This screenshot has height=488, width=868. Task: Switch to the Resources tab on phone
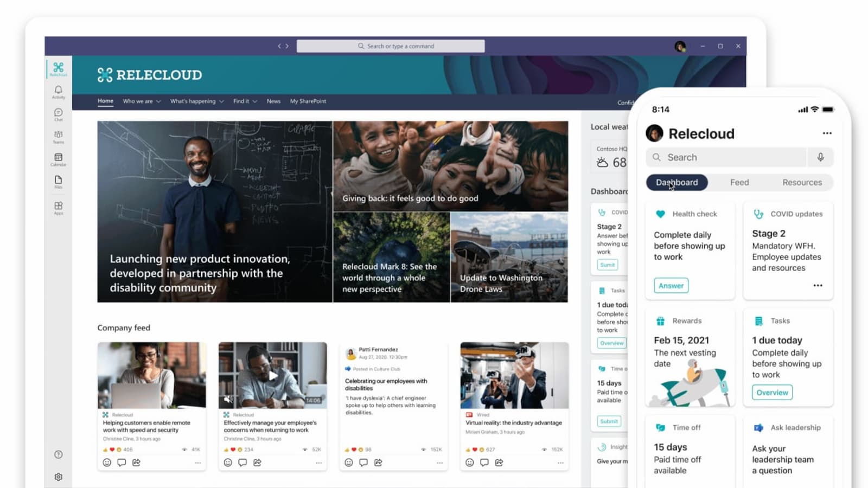(x=802, y=183)
